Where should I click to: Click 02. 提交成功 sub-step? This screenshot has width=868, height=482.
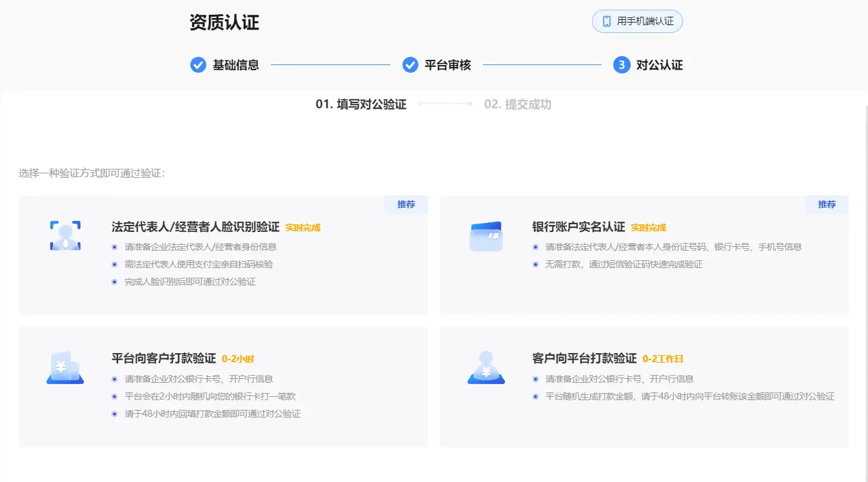(518, 104)
